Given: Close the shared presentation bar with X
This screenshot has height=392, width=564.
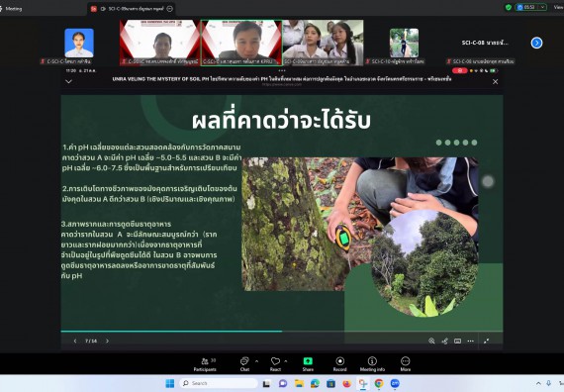Looking at the screenshot, I should (x=496, y=82).
